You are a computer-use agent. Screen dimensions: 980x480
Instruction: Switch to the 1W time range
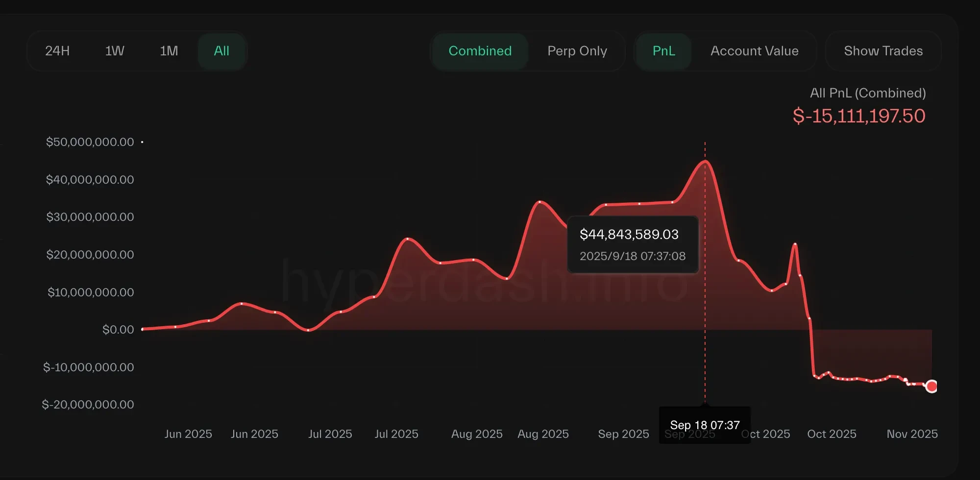pyautogui.click(x=115, y=51)
